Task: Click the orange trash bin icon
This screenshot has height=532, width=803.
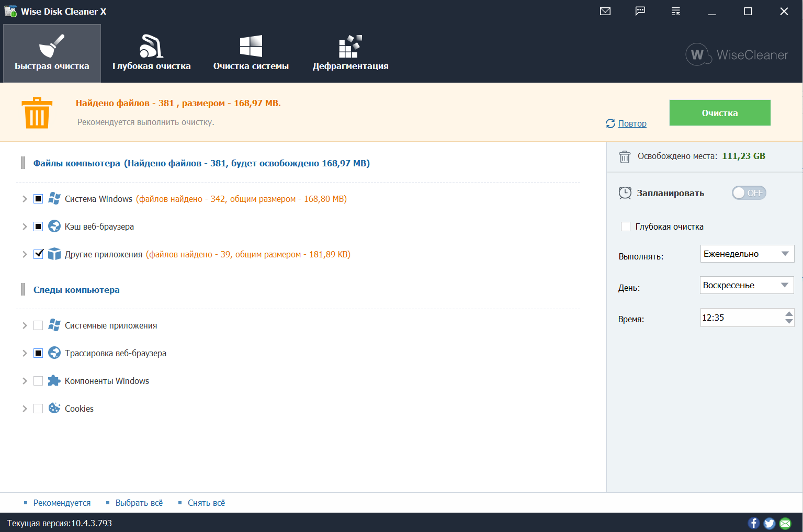Action: pyautogui.click(x=37, y=112)
